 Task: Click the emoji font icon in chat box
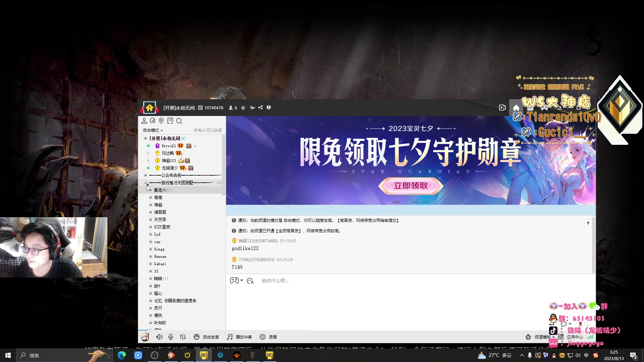[250, 281]
